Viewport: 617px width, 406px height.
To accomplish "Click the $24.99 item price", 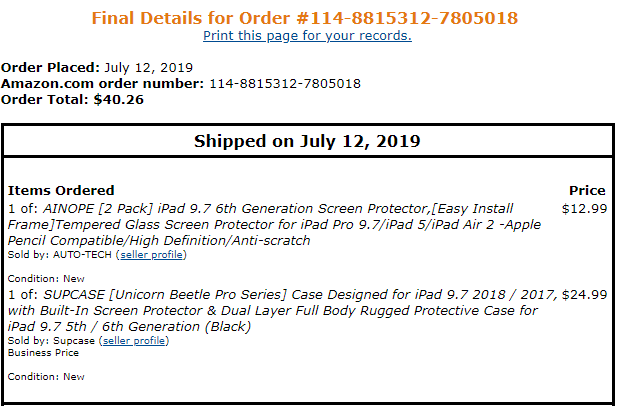I will [x=584, y=295].
